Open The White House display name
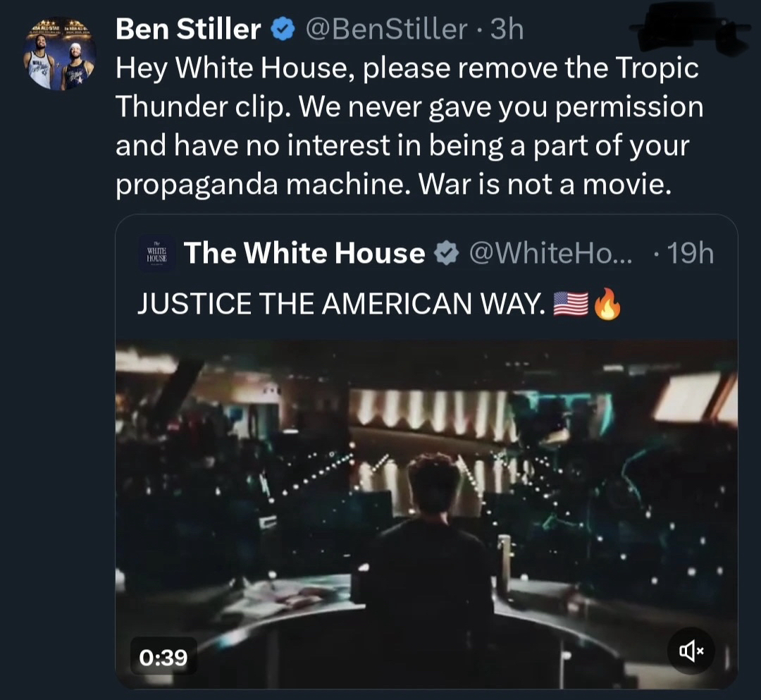The image size is (761, 700). 304,254
